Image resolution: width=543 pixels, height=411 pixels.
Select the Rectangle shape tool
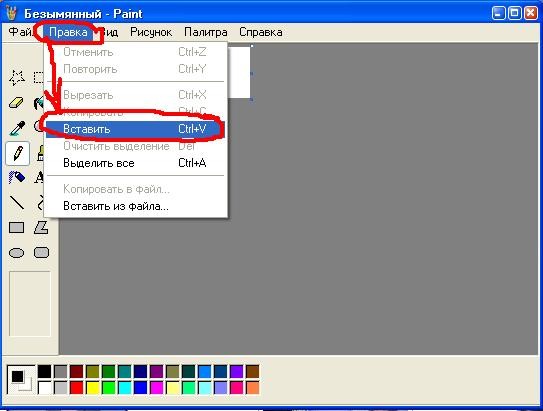pyautogui.click(x=17, y=228)
